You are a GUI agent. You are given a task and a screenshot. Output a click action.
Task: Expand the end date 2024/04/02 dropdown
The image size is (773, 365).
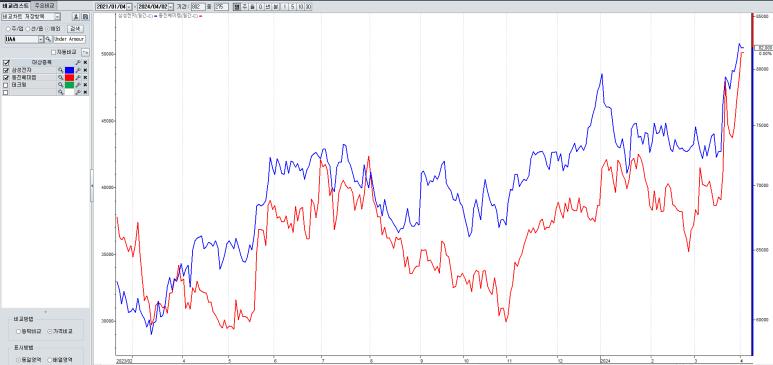click(171, 7)
